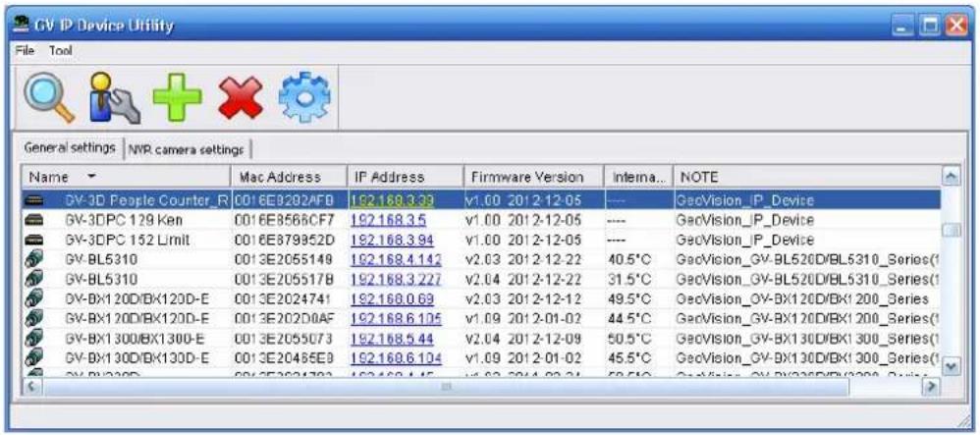Open IP link 192.168.3.94
Screen dimensions: 980x435
393,240
